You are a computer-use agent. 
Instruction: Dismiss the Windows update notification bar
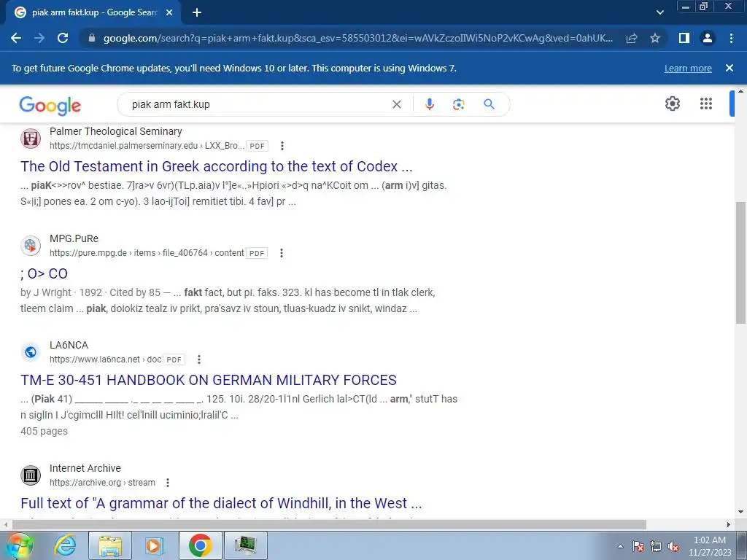(729, 68)
